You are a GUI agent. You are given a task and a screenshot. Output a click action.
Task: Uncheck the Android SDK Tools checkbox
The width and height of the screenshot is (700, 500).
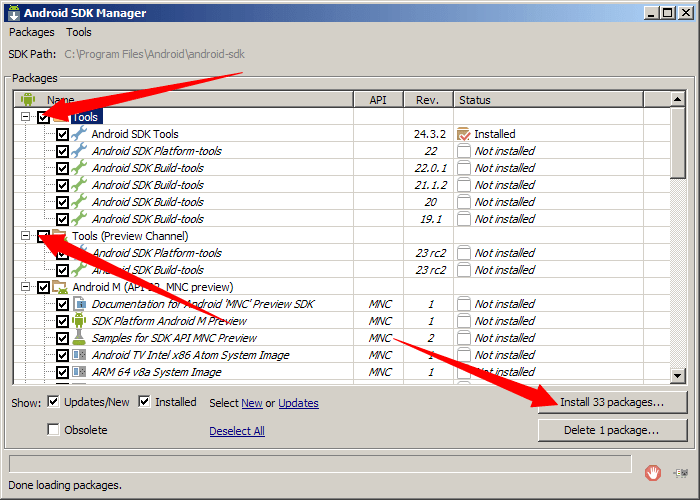click(62, 134)
